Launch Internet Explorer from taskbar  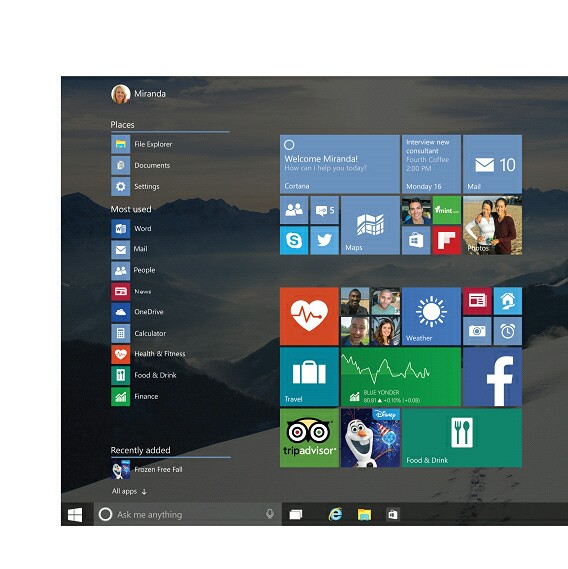coord(335,514)
